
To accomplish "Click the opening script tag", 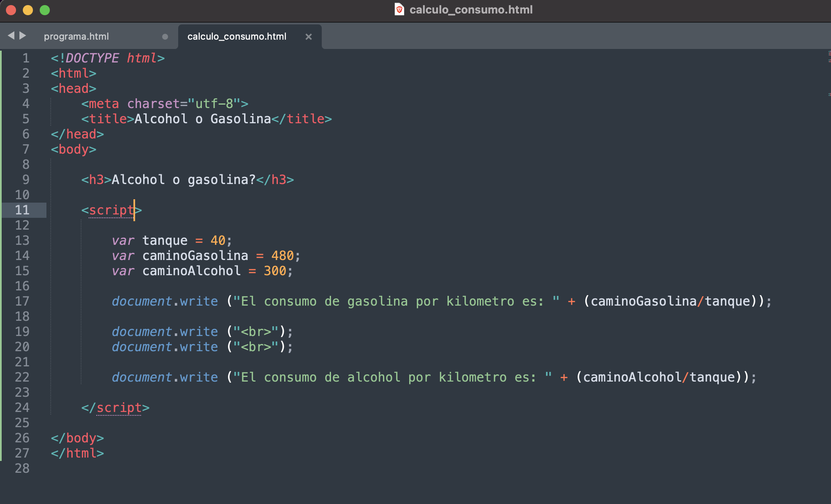I will (x=111, y=210).
